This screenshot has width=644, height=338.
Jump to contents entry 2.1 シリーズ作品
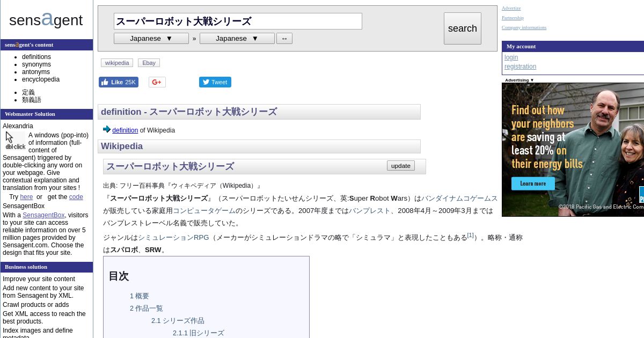[178, 321]
